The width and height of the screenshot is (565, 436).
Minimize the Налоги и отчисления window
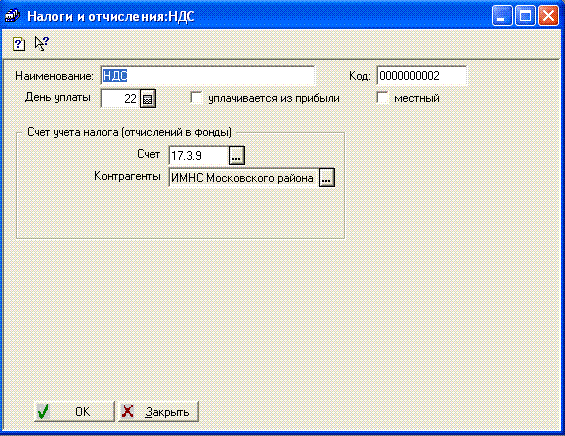click(x=502, y=16)
